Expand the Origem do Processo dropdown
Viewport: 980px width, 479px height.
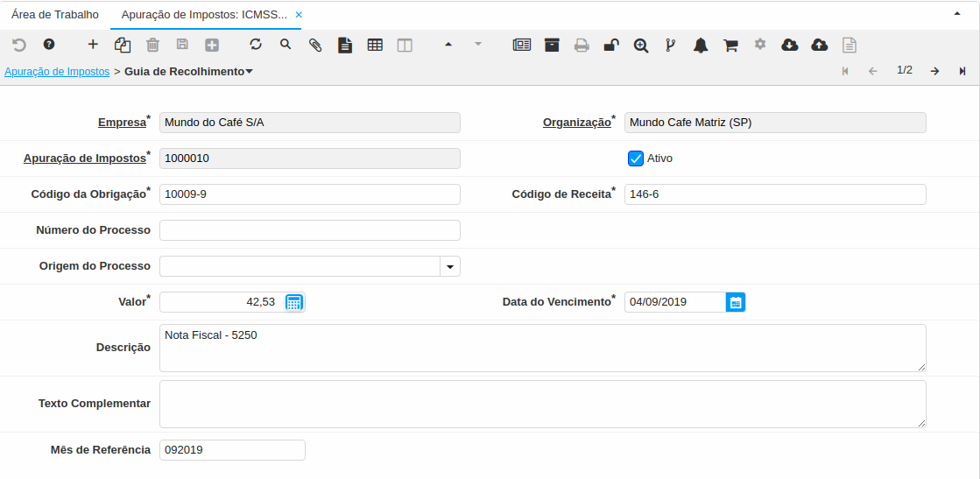coord(450,266)
